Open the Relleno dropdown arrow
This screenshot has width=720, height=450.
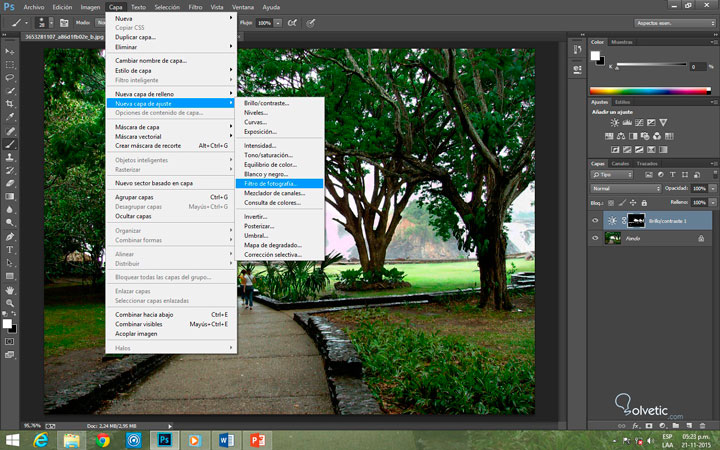(x=713, y=202)
